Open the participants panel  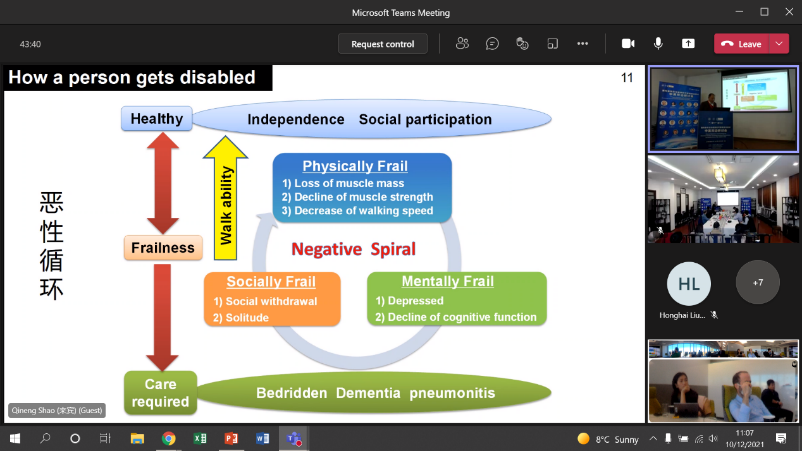[x=462, y=44]
